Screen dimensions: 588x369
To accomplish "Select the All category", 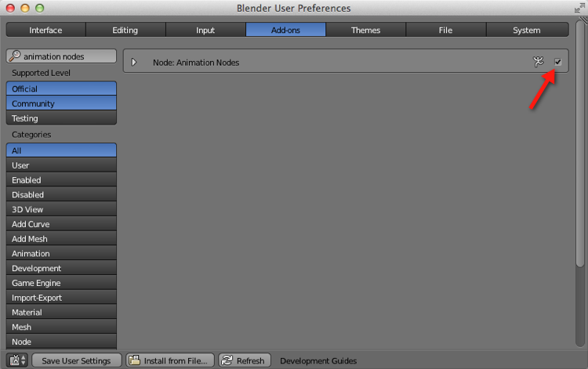I will pyautogui.click(x=61, y=150).
